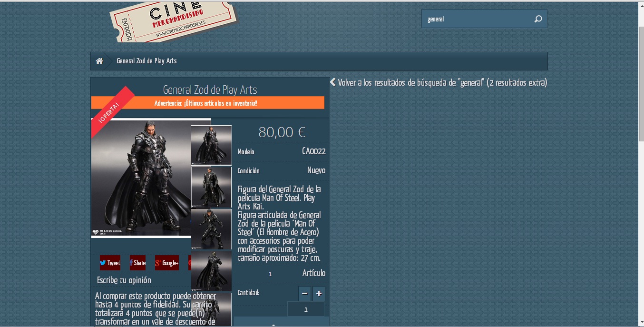This screenshot has height=327, width=644.
Task: Open the Cine Merchandising ticket logo
Action: click(x=173, y=21)
